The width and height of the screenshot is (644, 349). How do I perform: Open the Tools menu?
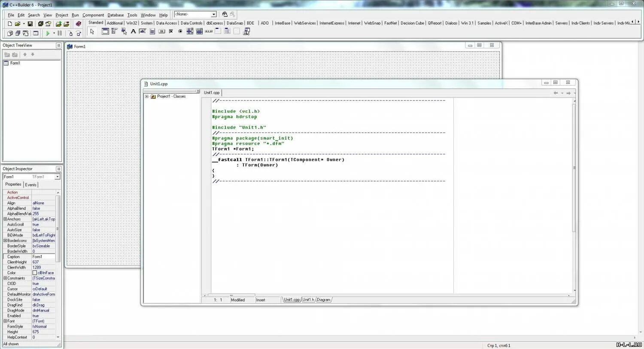pyautogui.click(x=132, y=15)
